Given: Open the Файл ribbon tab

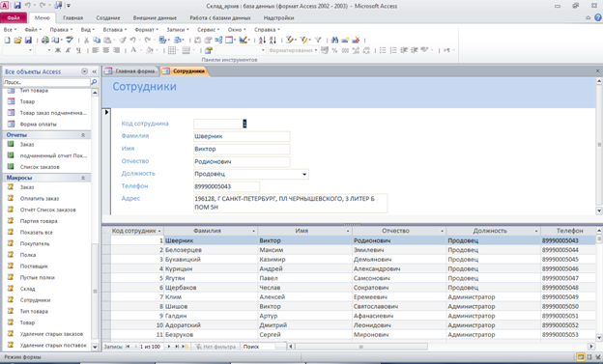Looking at the screenshot, I should pyautogui.click(x=14, y=17).
